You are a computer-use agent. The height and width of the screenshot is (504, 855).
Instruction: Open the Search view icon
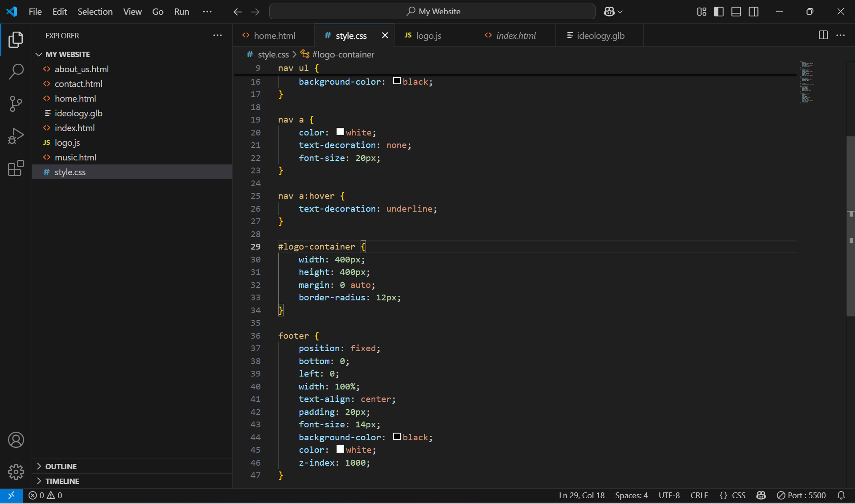click(16, 71)
